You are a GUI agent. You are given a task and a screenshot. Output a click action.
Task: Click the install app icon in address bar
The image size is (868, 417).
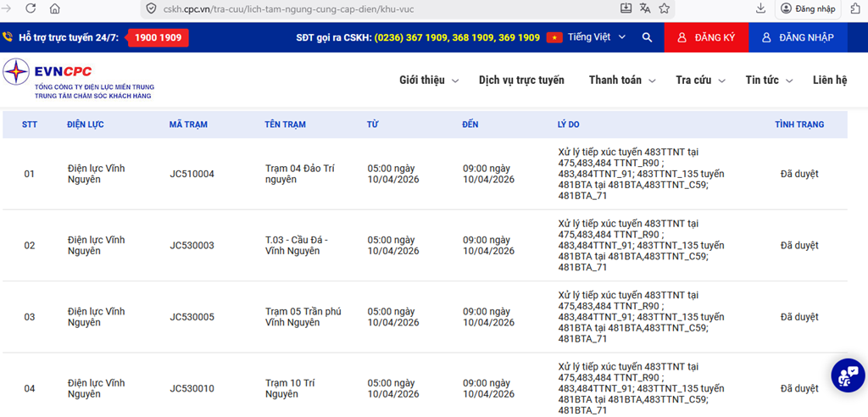click(626, 8)
